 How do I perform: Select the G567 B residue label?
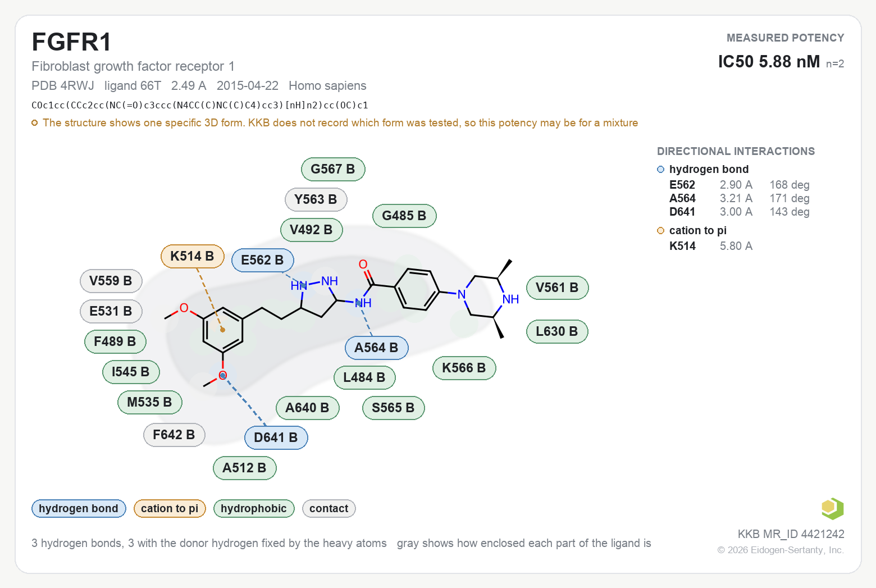tap(334, 169)
